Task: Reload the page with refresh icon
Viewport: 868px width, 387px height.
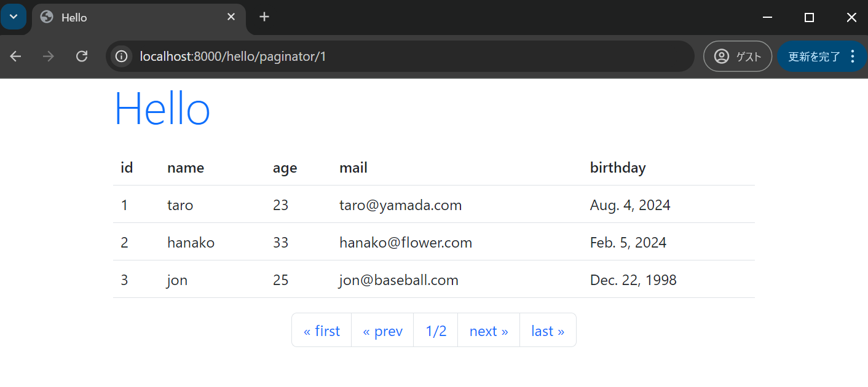Action: tap(81, 57)
